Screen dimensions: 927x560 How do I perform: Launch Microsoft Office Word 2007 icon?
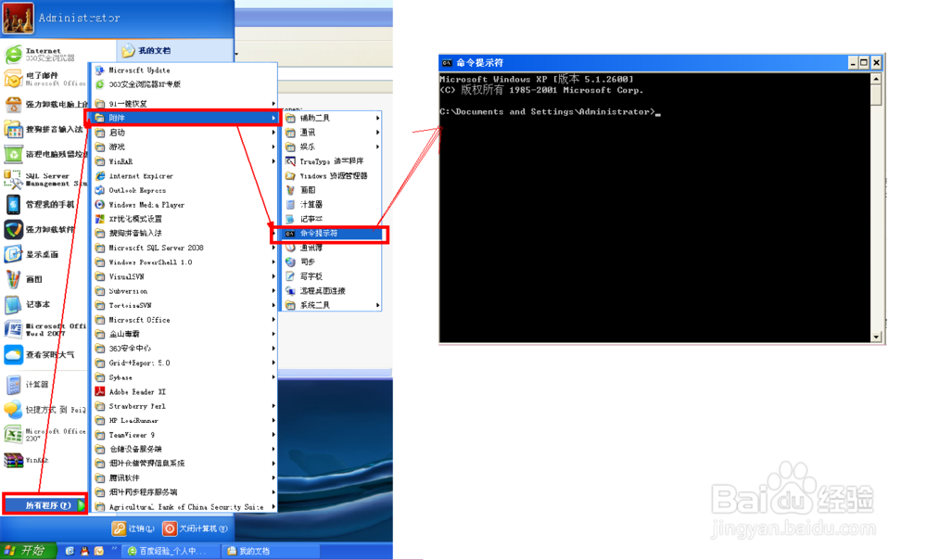click(13, 329)
